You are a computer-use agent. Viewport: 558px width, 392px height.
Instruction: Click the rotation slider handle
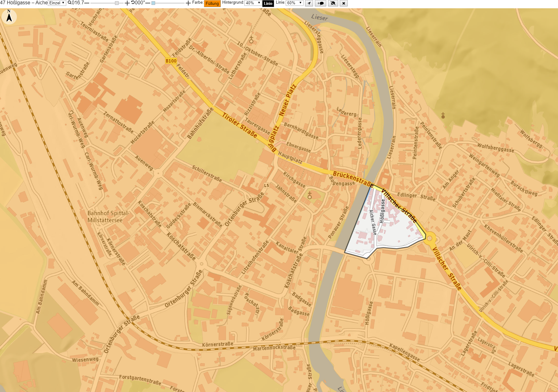click(x=153, y=3)
